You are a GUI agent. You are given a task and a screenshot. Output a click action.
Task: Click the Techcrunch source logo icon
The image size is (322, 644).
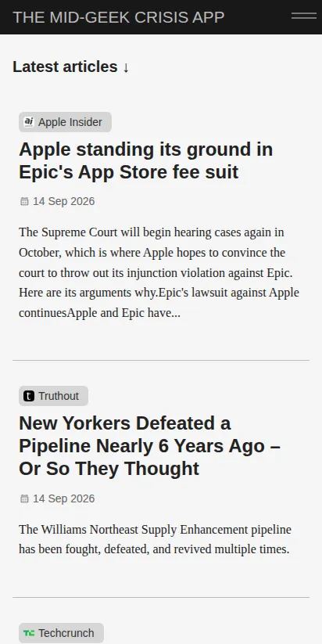29,633
